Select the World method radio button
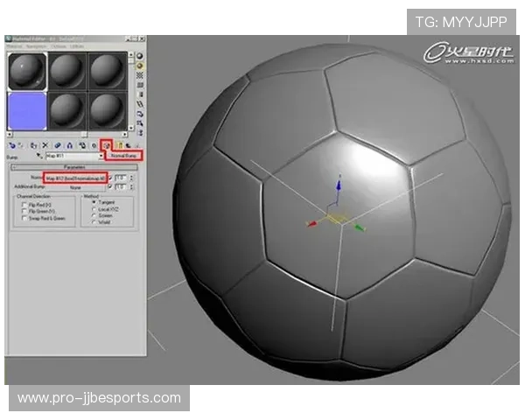This screenshot has height=420, width=525. [94, 221]
